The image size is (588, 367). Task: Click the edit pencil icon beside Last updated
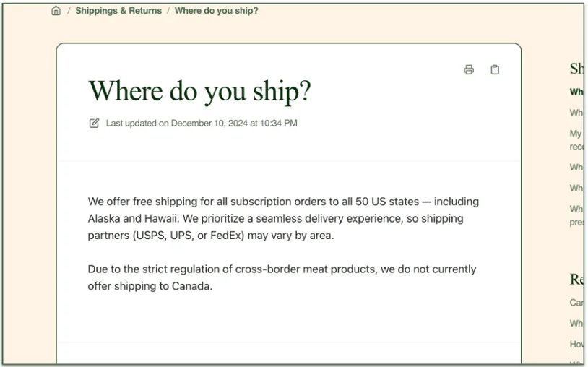pos(94,123)
